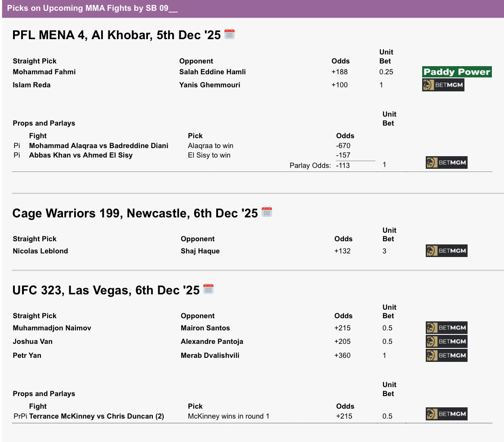Click UFC 323, Las Vegas event heading
This screenshot has height=442, width=504.
(x=106, y=290)
